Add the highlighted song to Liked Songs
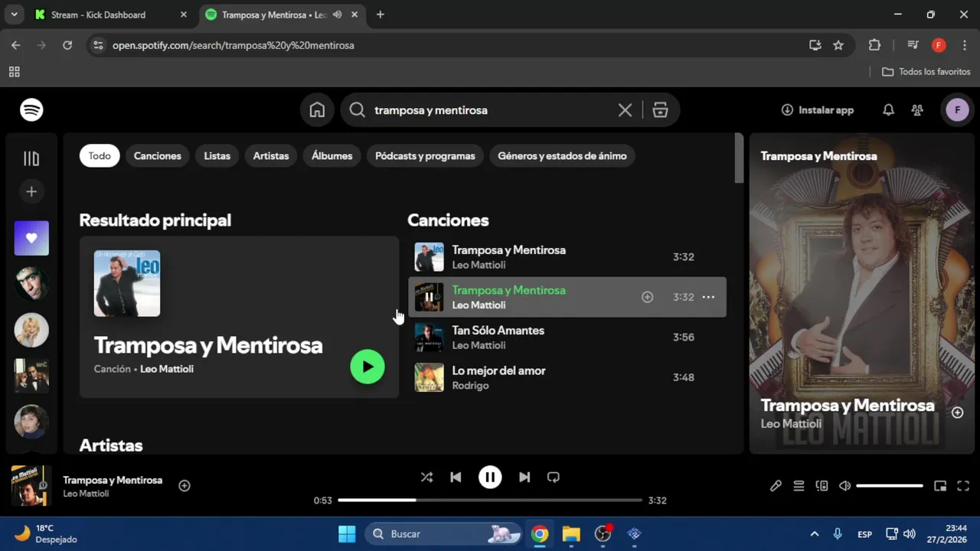This screenshot has width=980, height=551. tap(647, 297)
